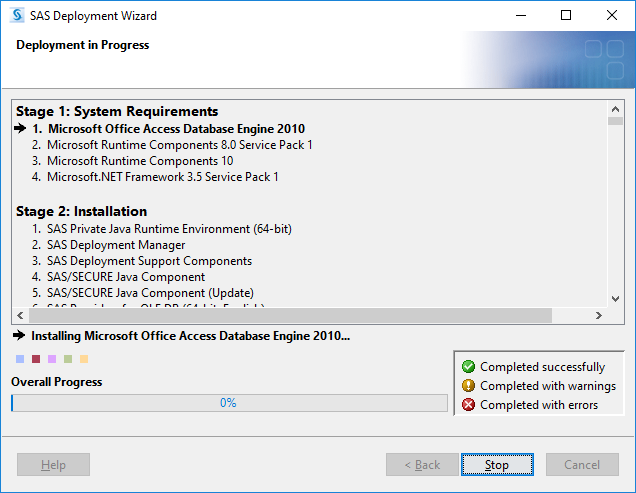Click the Stage 1: System Requirements heading

(117, 111)
